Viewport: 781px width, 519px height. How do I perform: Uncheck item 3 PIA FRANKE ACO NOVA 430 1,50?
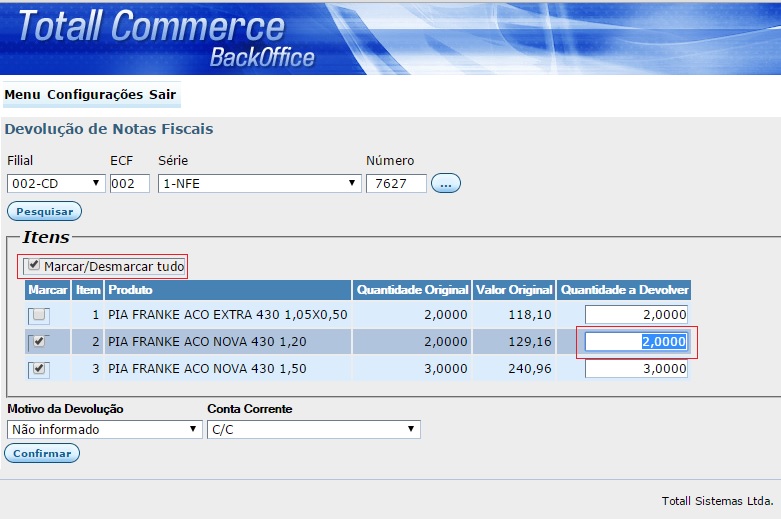pyautogui.click(x=39, y=369)
